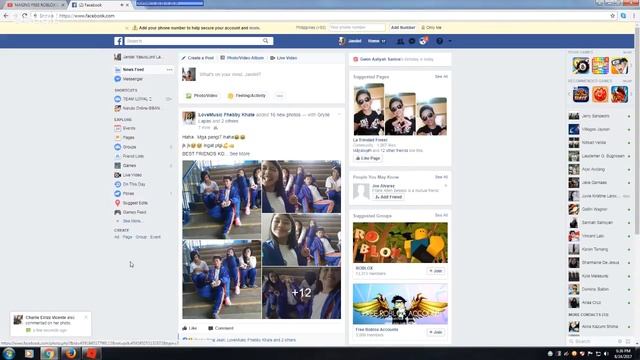Screen dimensions: 640x360
Task: Click Add Number button in yellow banner
Action: pos(403,28)
